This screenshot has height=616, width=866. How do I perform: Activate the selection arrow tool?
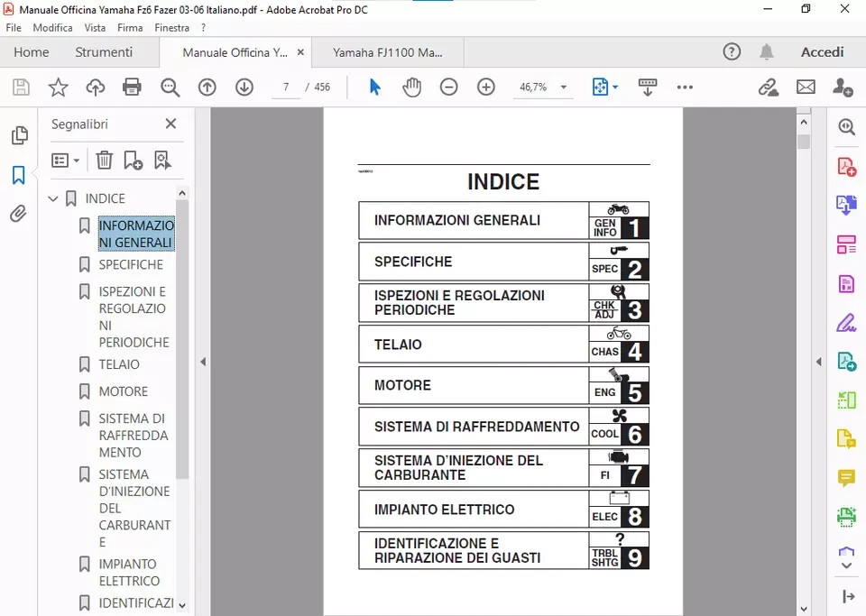pos(375,87)
